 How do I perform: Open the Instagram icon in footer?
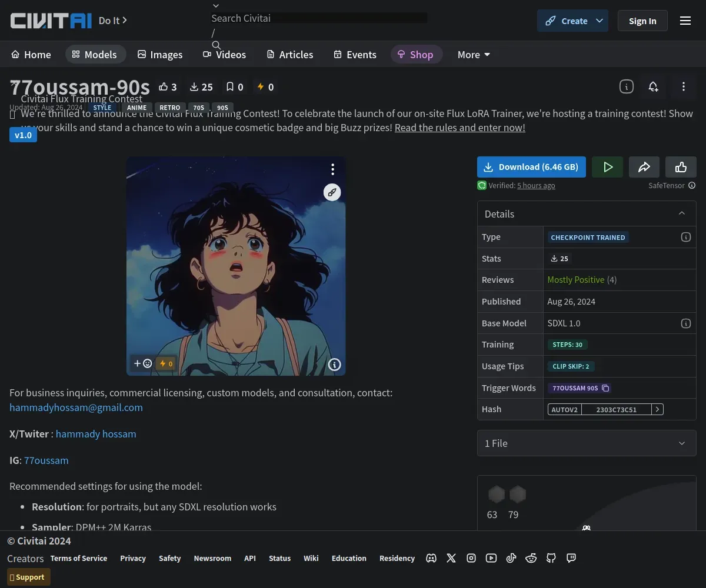click(x=471, y=558)
